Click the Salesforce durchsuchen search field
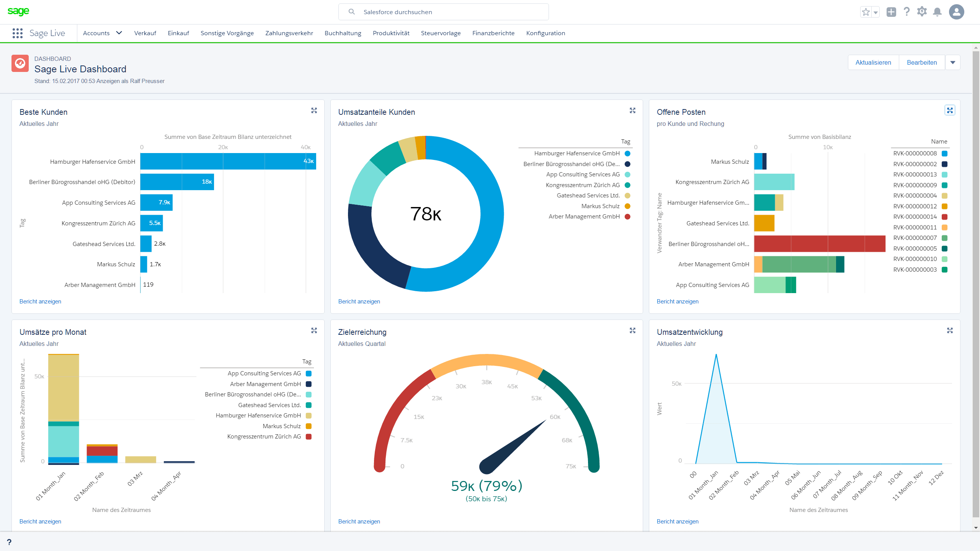Image resolution: width=980 pixels, height=551 pixels. pyautogui.click(x=443, y=12)
